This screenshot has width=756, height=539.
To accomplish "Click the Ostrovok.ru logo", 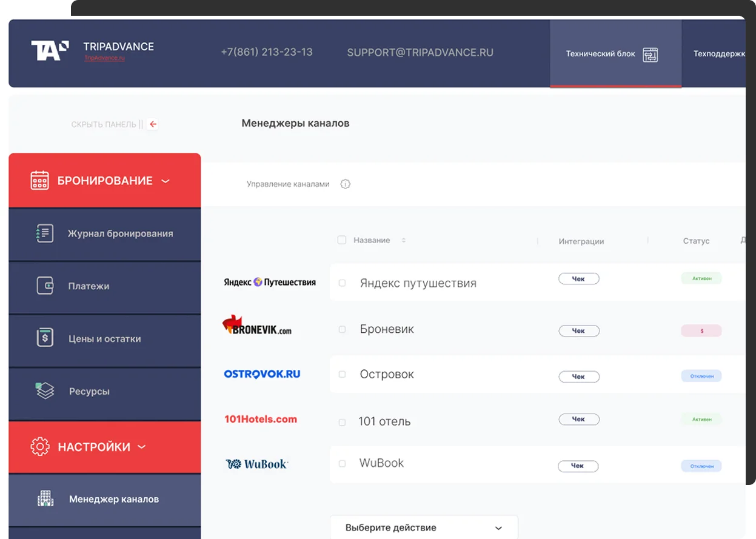I will 262,375.
